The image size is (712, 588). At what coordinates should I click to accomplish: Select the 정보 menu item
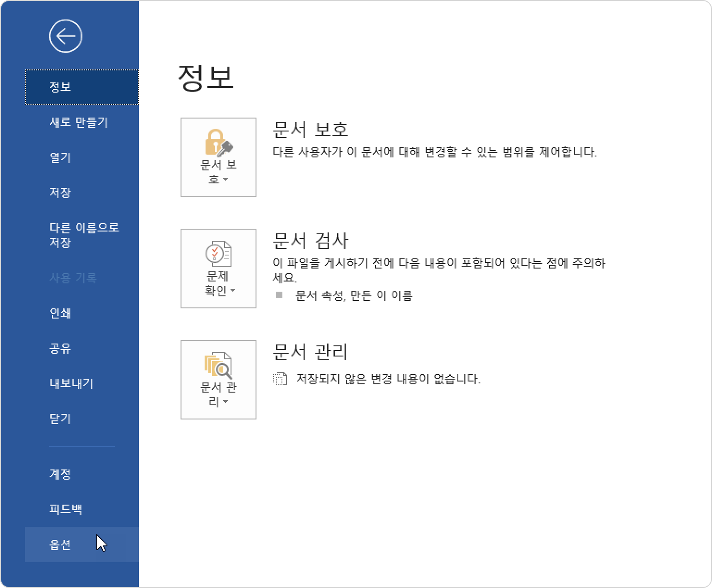click(82, 87)
